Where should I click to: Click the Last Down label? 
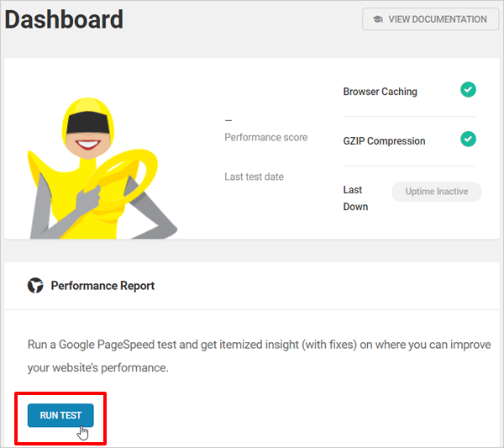coord(355,198)
